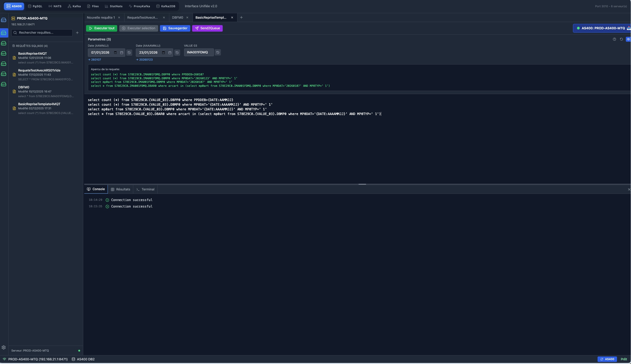Toggle query preview with the eye icon

pyautogui.click(x=628, y=39)
